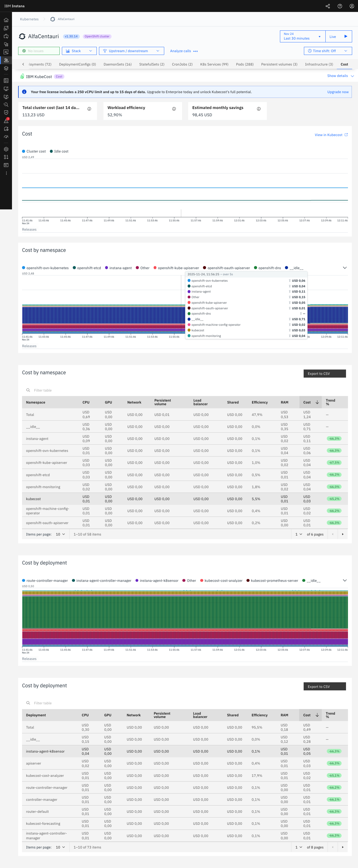Screen dimensions: 358x868
Task: Open the Last 30 minutes time range dropdown
Action: click(303, 37)
